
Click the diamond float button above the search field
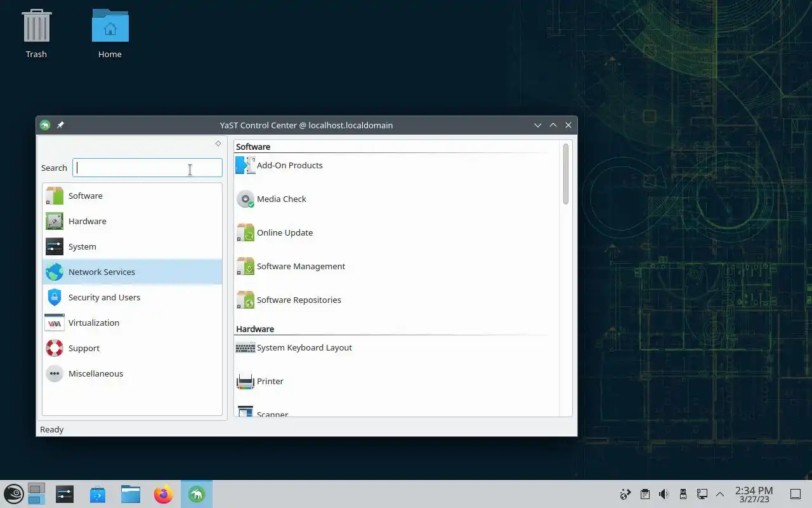point(218,144)
